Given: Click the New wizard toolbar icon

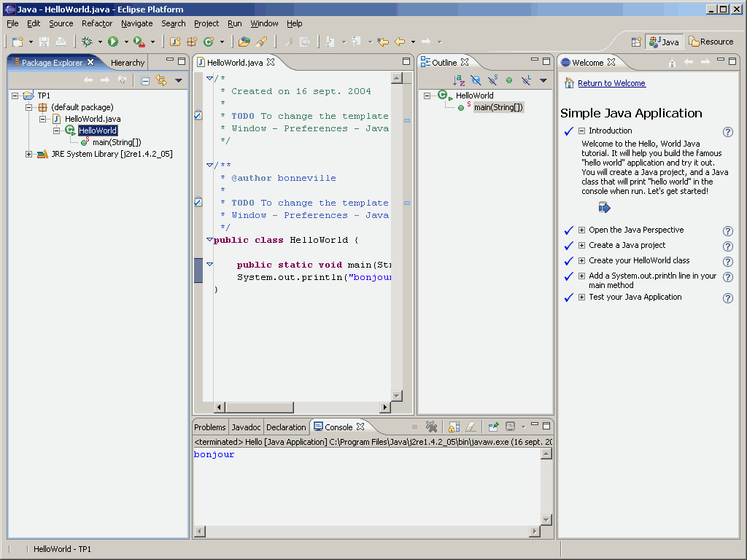Looking at the screenshot, I should [x=18, y=42].
